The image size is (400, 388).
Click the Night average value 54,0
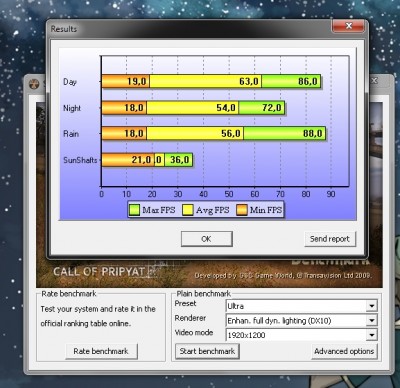tap(226, 108)
